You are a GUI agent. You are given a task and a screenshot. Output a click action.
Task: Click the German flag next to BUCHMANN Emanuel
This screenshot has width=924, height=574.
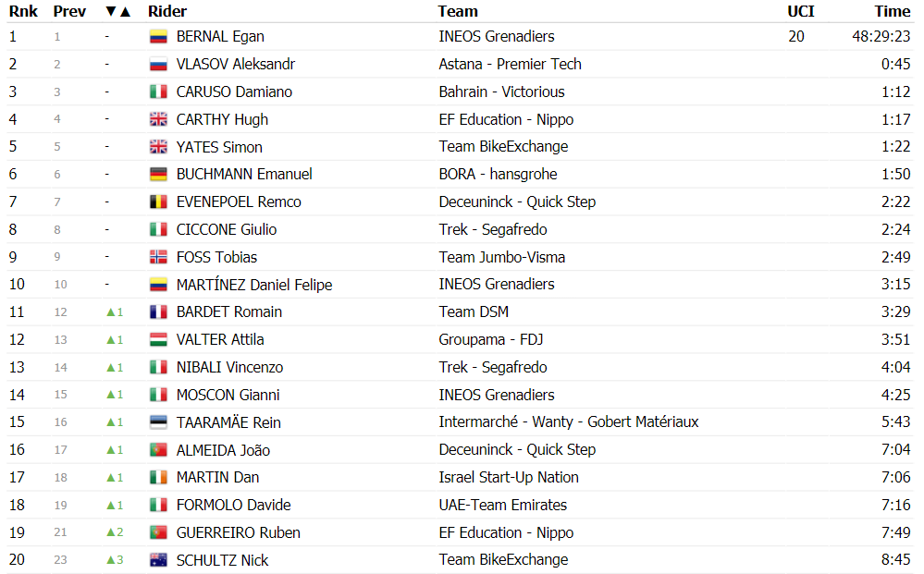click(x=158, y=175)
